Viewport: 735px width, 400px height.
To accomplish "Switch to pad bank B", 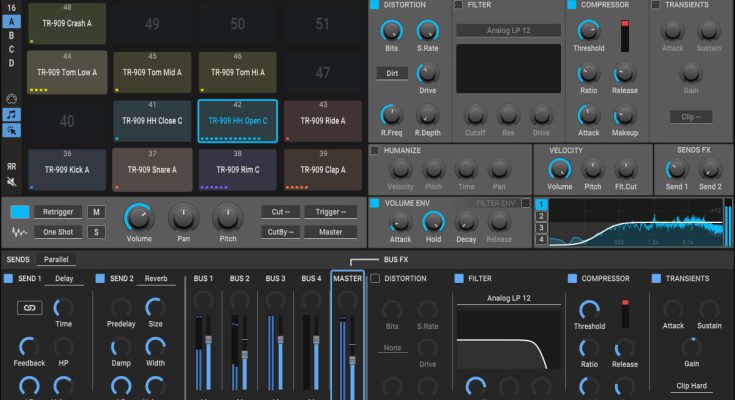I will 12,35.
